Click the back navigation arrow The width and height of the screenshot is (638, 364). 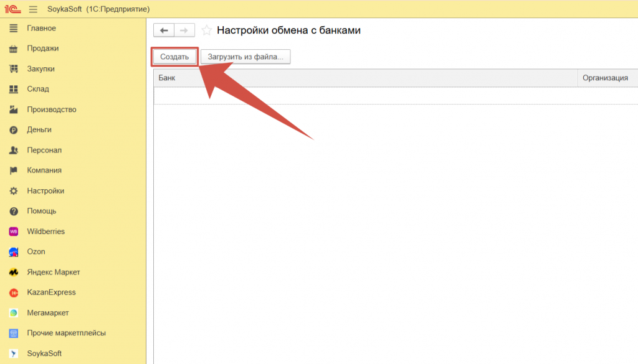coord(164,30)
